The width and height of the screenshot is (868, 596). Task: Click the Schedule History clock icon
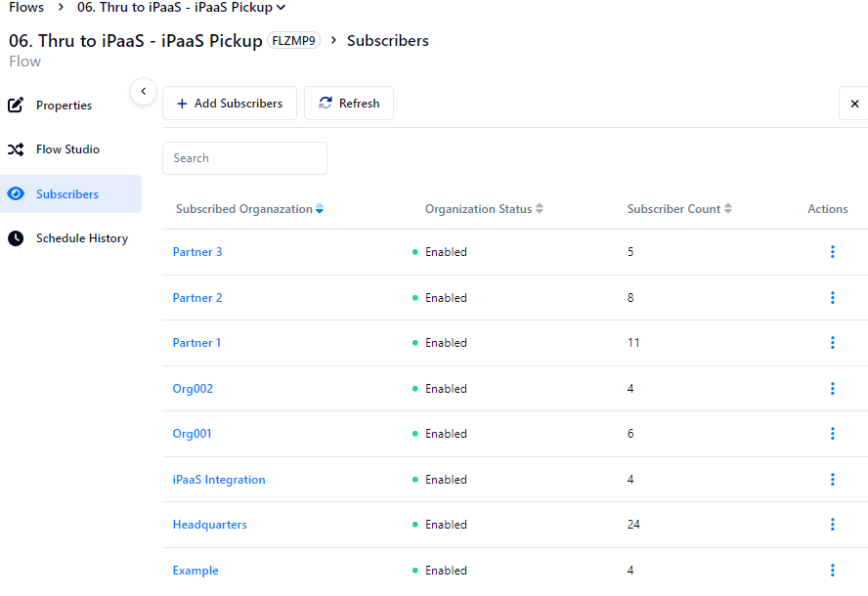(16, 238)
